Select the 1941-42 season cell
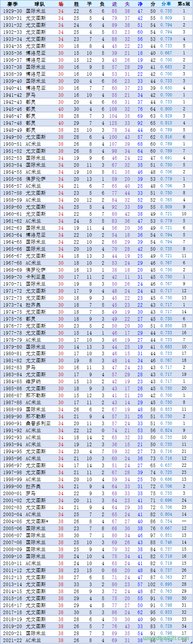 coord(12,95)
